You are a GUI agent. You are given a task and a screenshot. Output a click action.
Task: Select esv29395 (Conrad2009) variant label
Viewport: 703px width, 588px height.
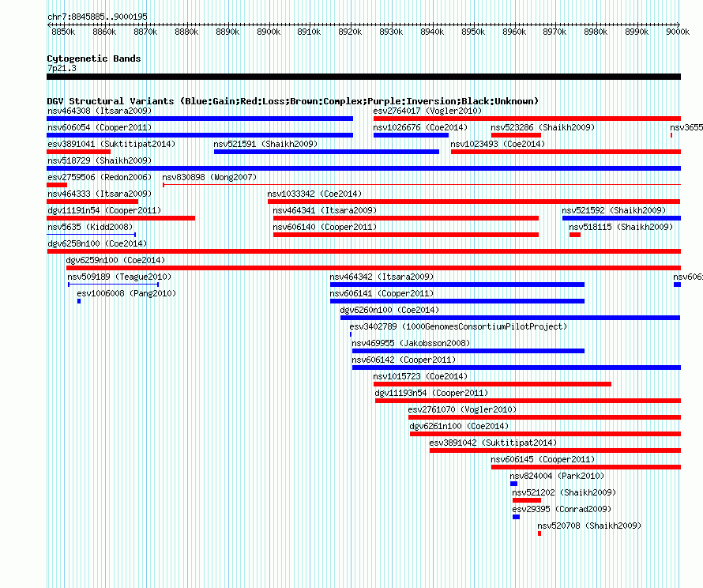pos(562,509)
